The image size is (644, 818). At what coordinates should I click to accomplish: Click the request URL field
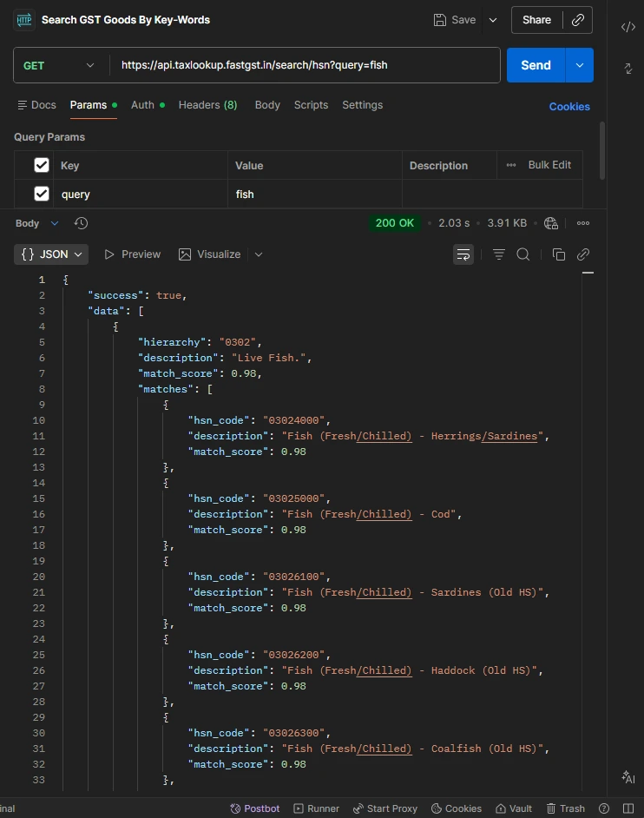(x=305, y=65)
